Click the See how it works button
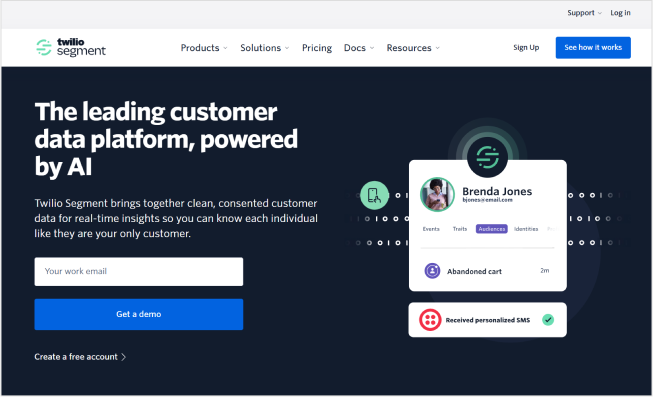Viewport: 653px width, 397px height. (593, 47)
